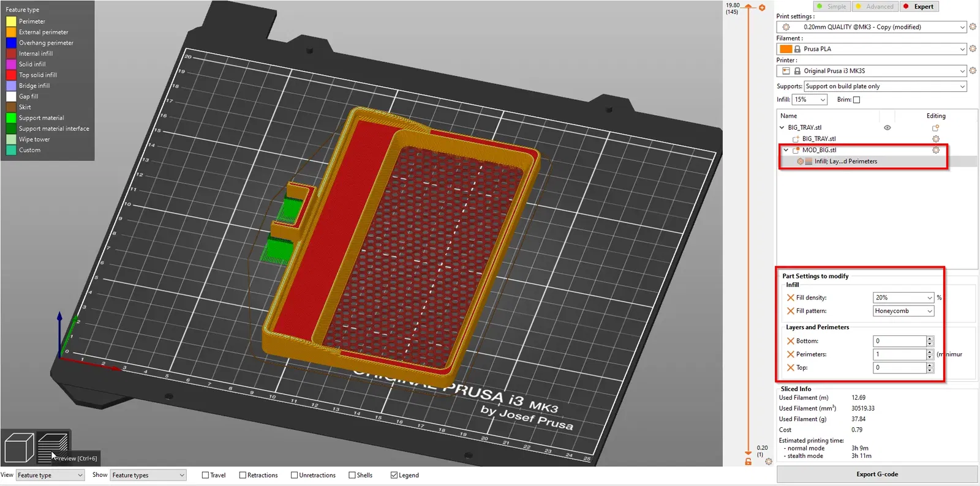980x486 pixels.
Task: Click the plus icon to add a color change
Action: pos(762,8)
